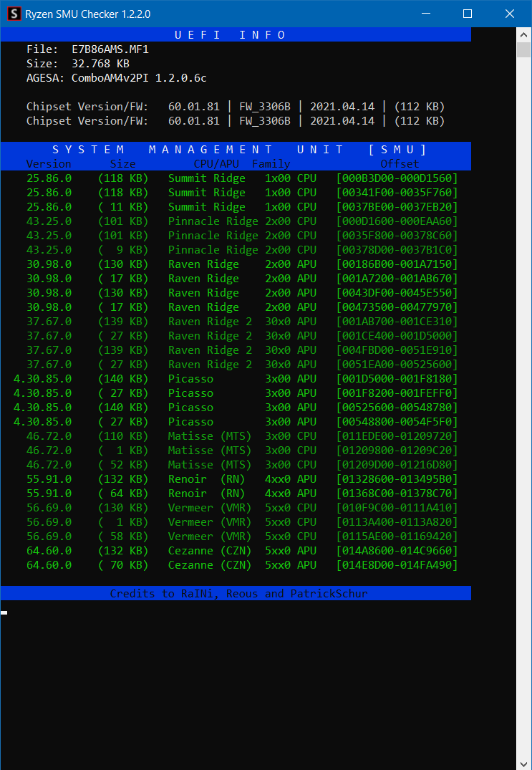Click the scrollbar up arrow
Image resolution: width=532 pixels, height=770 pixels.
point(523,35)
